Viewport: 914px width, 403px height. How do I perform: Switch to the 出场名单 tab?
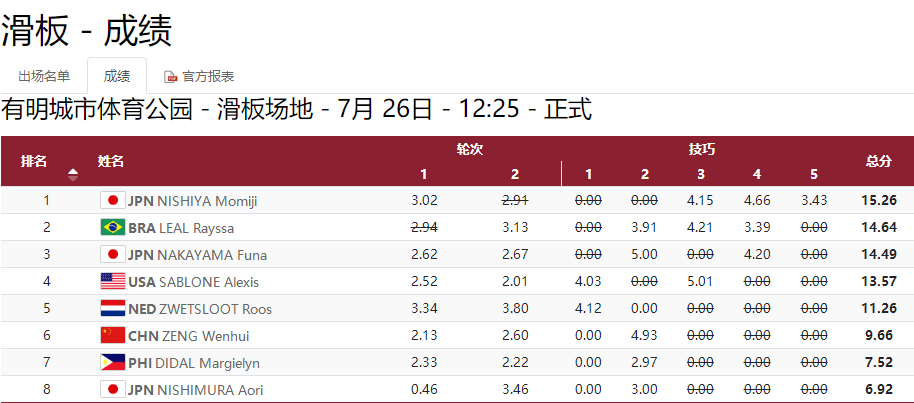tap(44, 76)
